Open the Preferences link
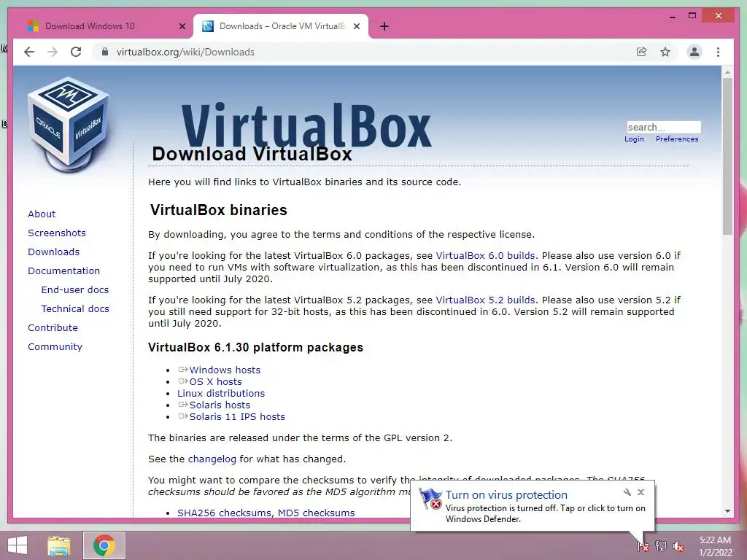The image size is (747, 560). point(677,139)
